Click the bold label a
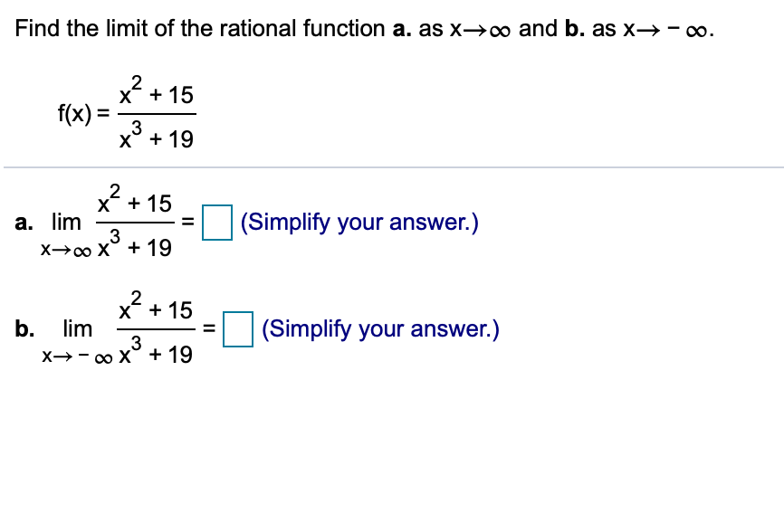This screenshot has height=532, width=784. [x=23, y=221]
